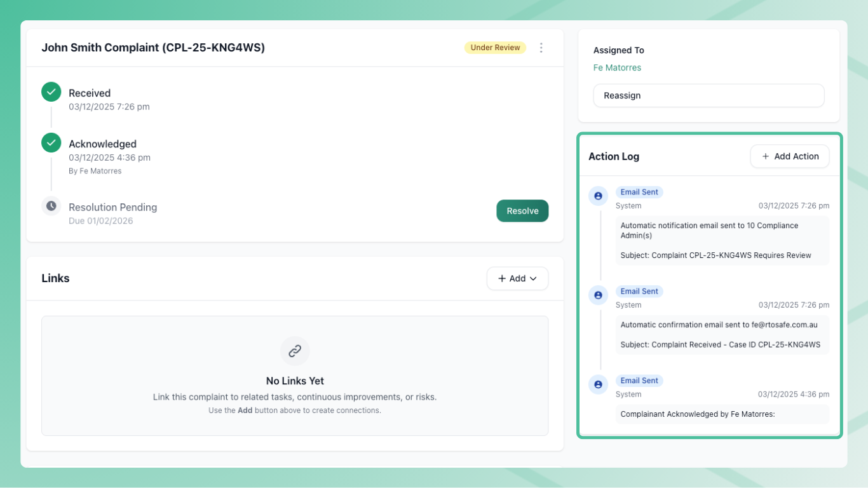Screen dimensions: 868x488
Task: Open the Reassign selector
Action: (709, 95)
